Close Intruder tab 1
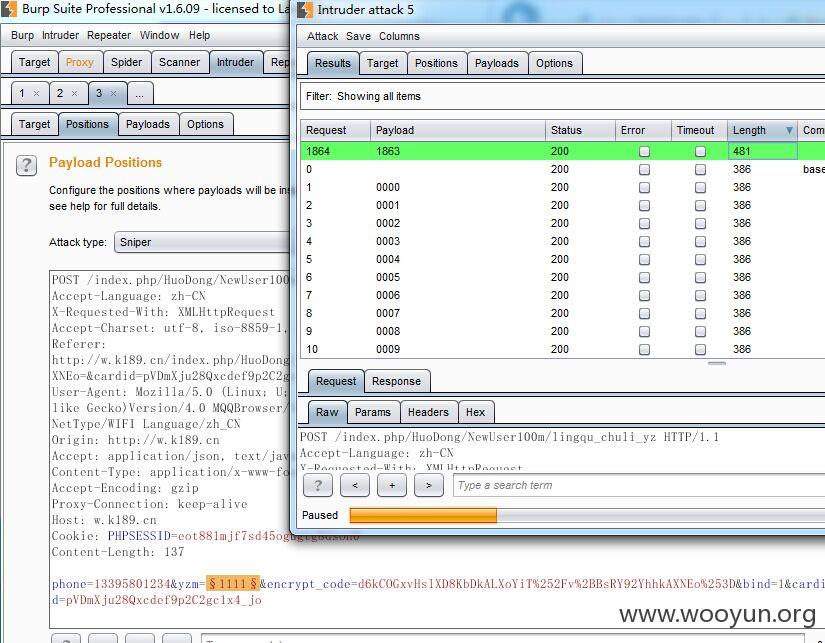 tap(36, 93)
